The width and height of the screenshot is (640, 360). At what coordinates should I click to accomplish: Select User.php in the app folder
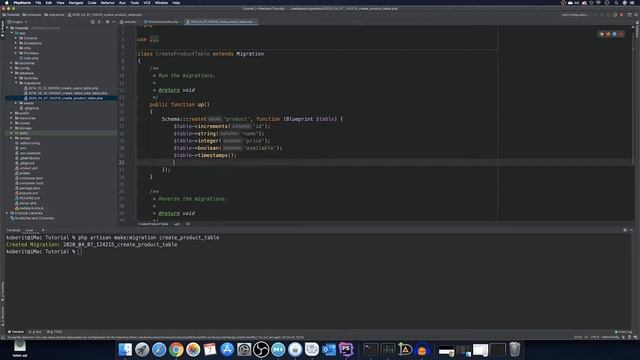29,58
